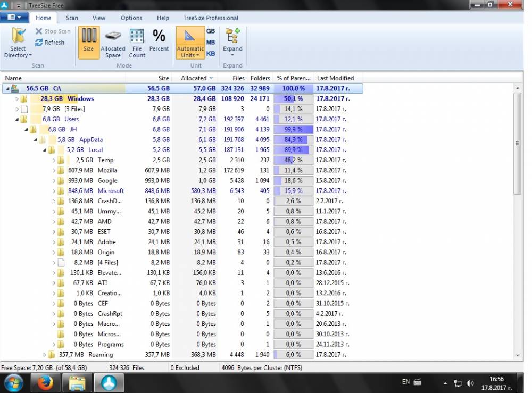Viewport: 532px width, 393px height.
Task: Click the Microsoft folder icon
Action: pyautogui.click(x=61, y=190)
